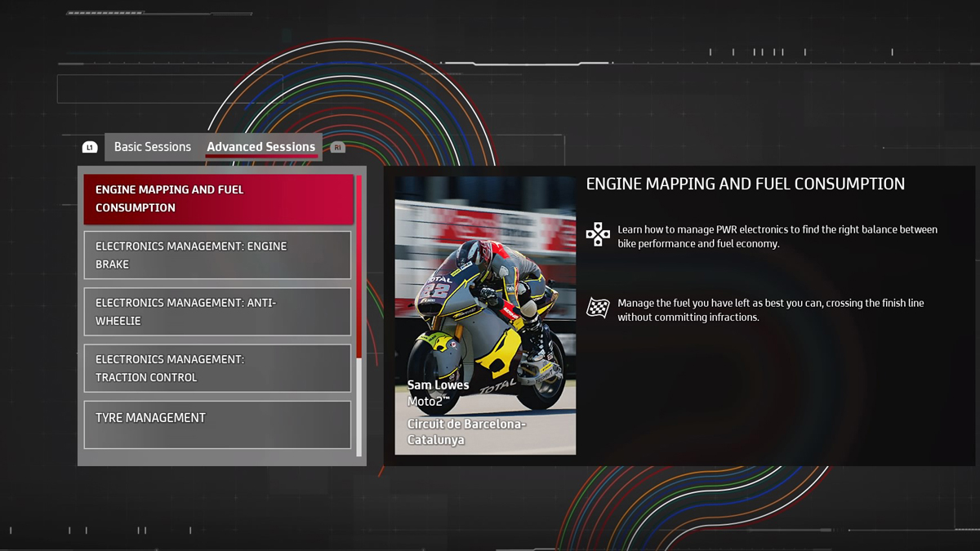Select the Advanced Sessions tab
The image size is (980, 551).
[x=261, y=147]
